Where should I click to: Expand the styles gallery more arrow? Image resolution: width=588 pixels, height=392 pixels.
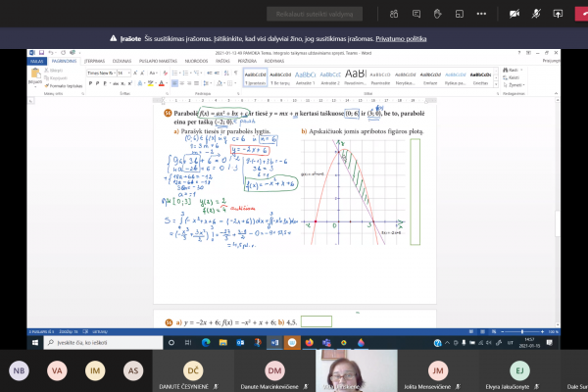tap(496, 84)
